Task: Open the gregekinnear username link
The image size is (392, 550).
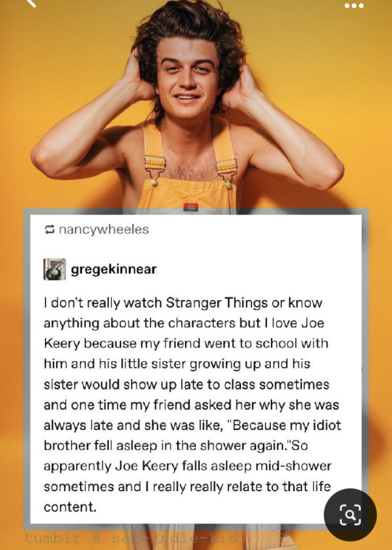Action: click(113, 270)
